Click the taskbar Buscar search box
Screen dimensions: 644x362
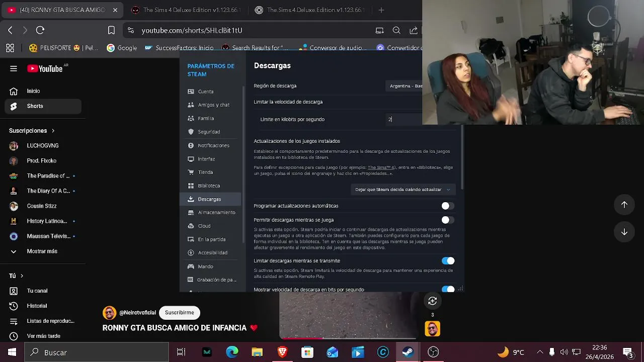[97, 352]
